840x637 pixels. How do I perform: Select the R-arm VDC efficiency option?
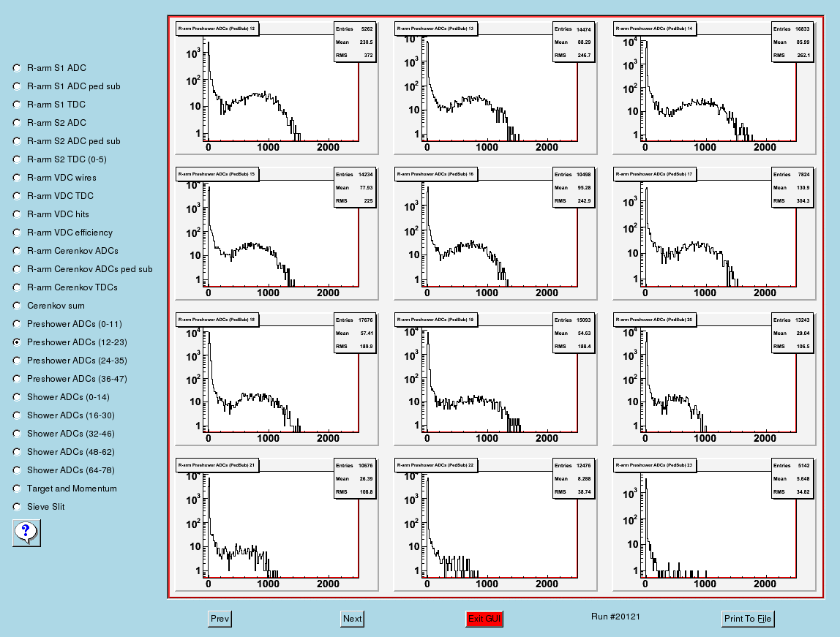tap(17, 233)
